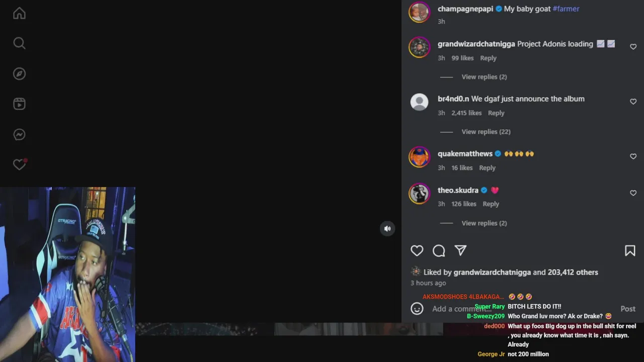Open the Reels icon in sidebar
This screenshot has height=362, width=644.
pyautogui.click(x=19, y=104)
